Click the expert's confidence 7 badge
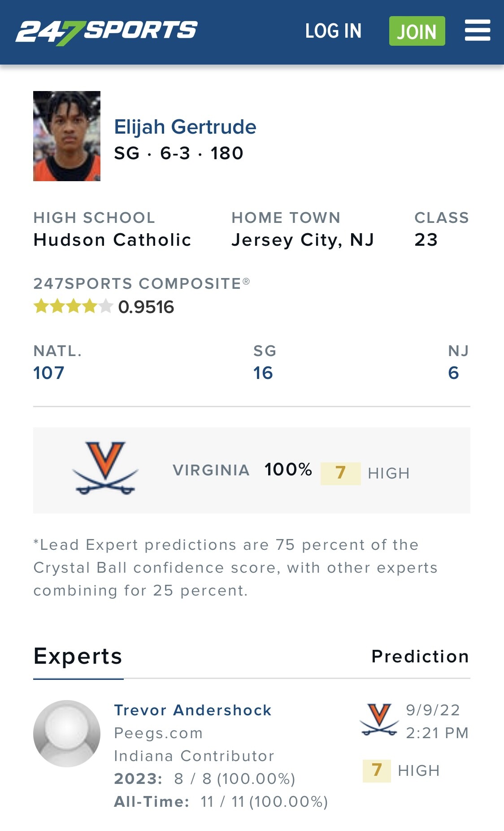The height and width of the screenshot is (831, 504). point(377,770)
